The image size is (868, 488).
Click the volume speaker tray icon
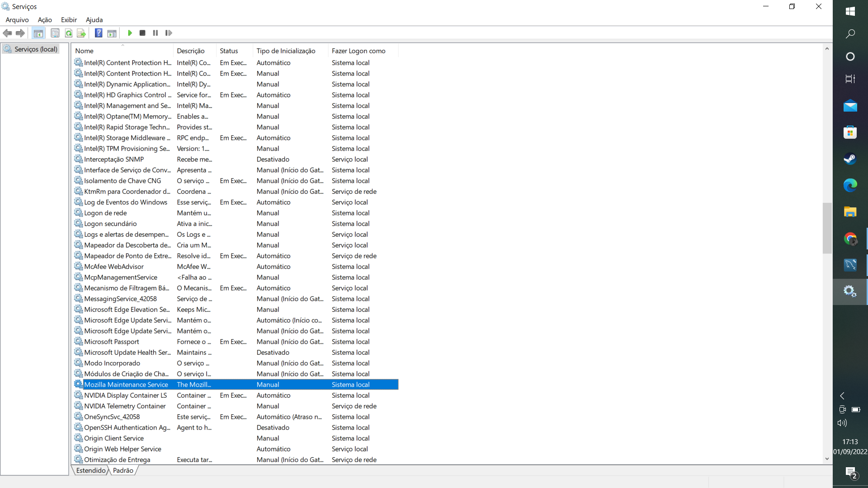pos(842,423)
